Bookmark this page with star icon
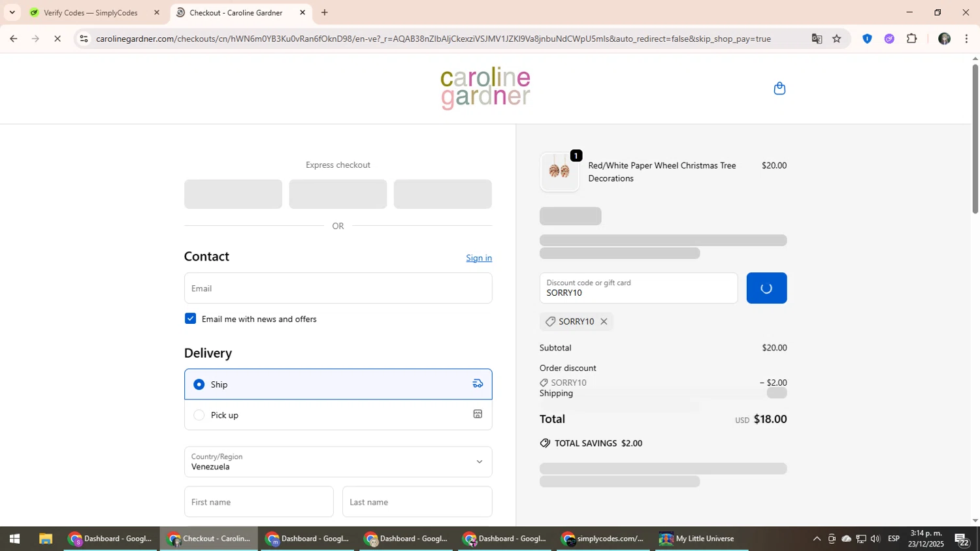The width and height of the screenshot is (980, 551). (837, 39)
